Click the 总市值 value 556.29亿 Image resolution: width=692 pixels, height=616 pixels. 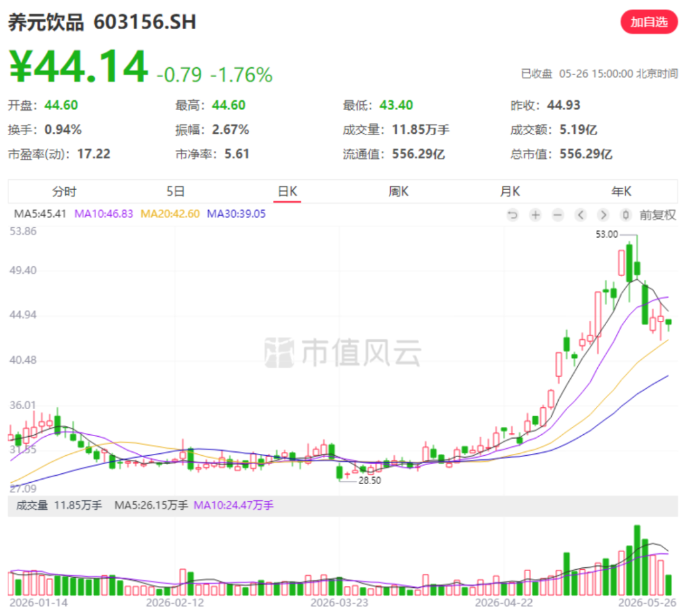tap(586, 154)
